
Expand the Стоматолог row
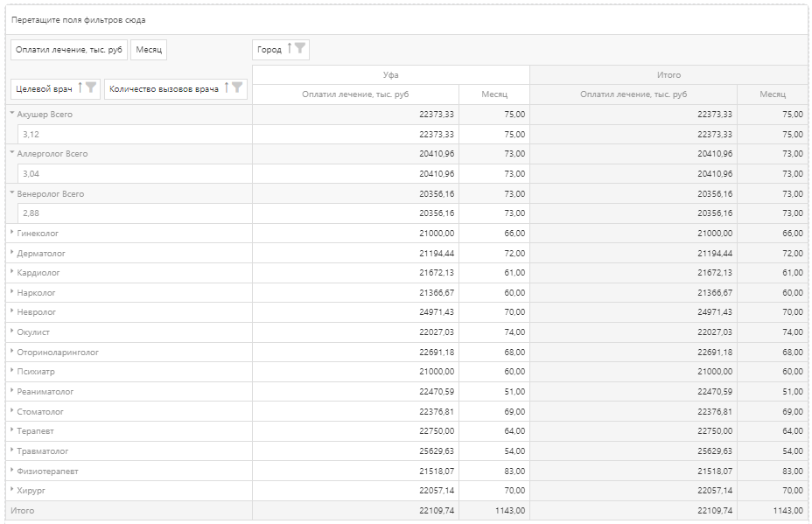[x=12, y=411]
